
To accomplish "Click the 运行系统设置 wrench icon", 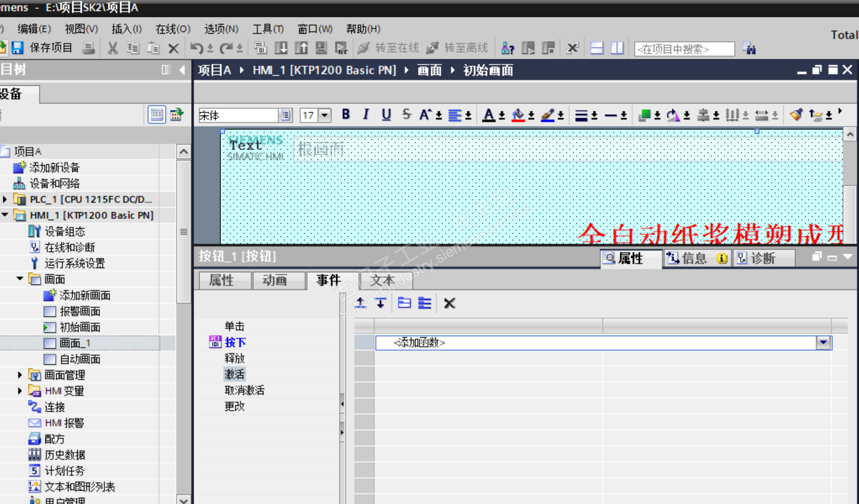I will pos(34,263).
